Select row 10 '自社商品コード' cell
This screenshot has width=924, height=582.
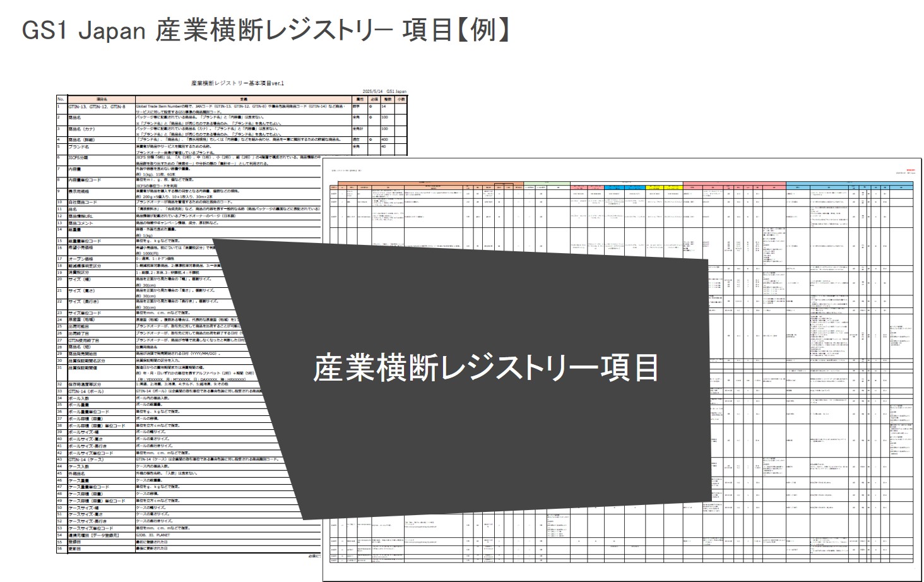[x=101, y=203]
